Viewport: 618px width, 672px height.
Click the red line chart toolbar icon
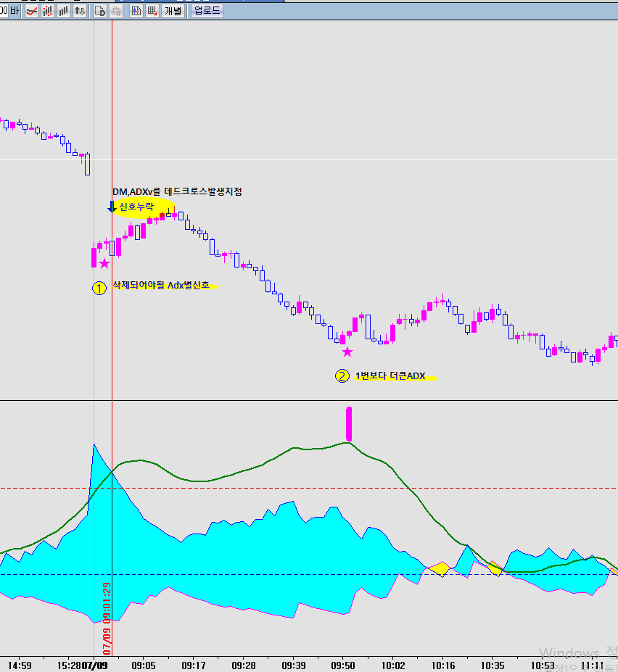point(32,11)
